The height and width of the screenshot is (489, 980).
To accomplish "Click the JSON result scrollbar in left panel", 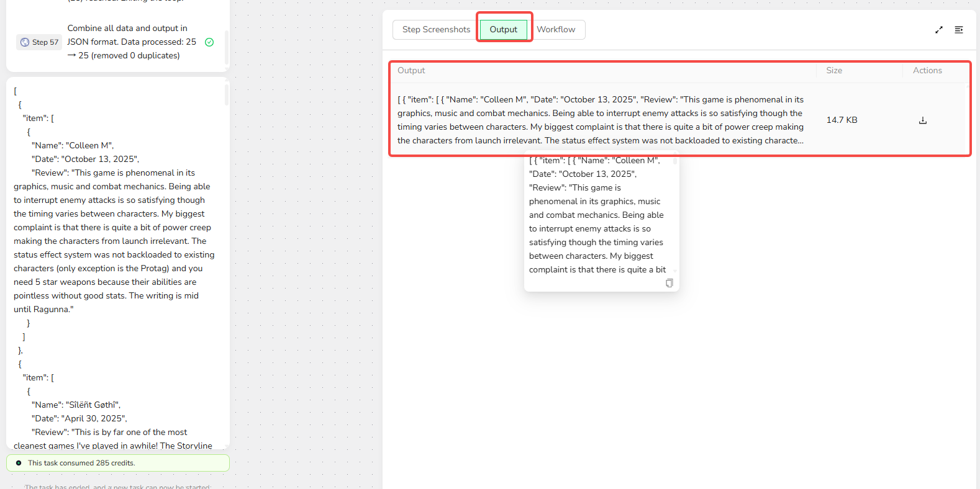I will (227, 95).
